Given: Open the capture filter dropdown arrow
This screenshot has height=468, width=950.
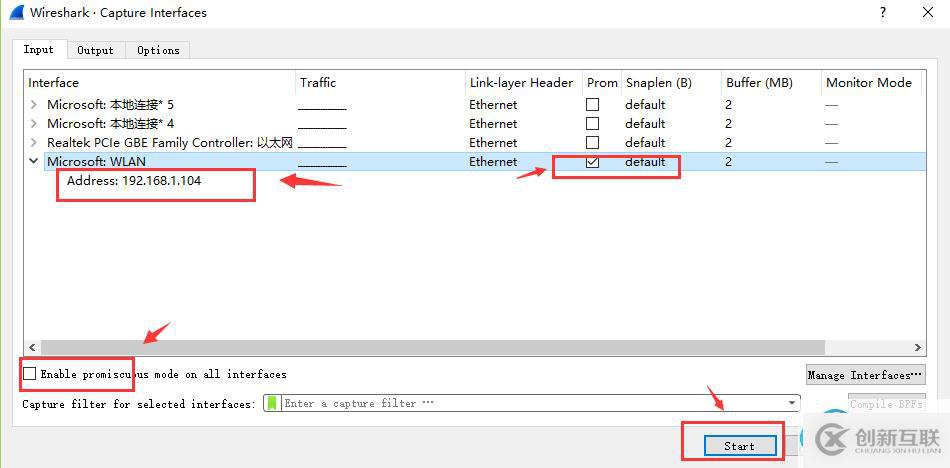Looking at the screenshot, I should (x=791, y=403).
